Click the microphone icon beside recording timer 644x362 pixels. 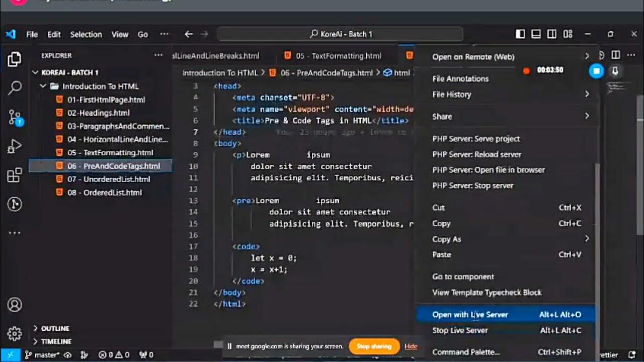[x=615, y=71]
